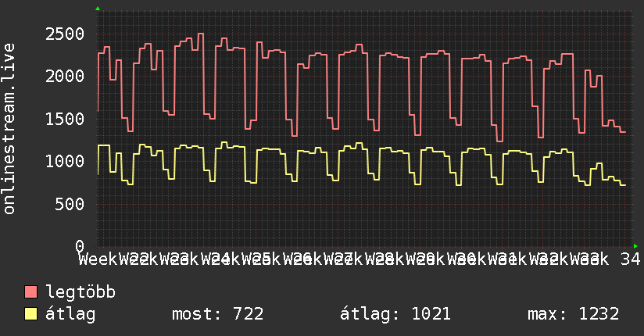This screenshot has width=644, height=336.
Task: Click the 'max: 1232' value
Action: [x=574, y=314]
